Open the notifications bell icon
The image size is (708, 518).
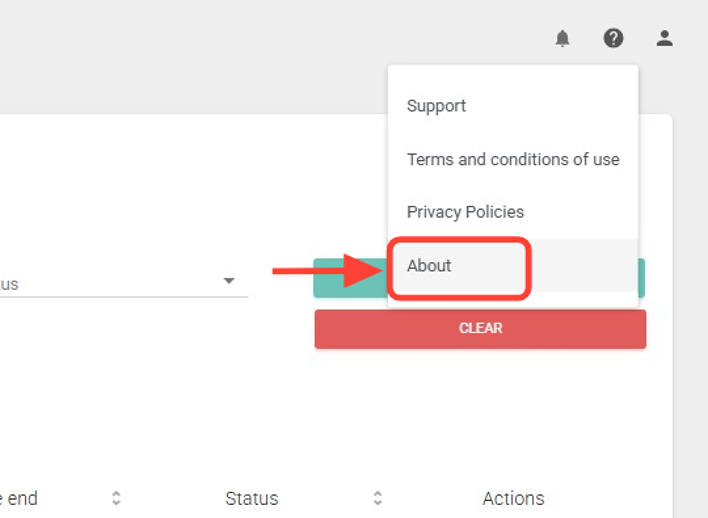click(x=563, y=39)
